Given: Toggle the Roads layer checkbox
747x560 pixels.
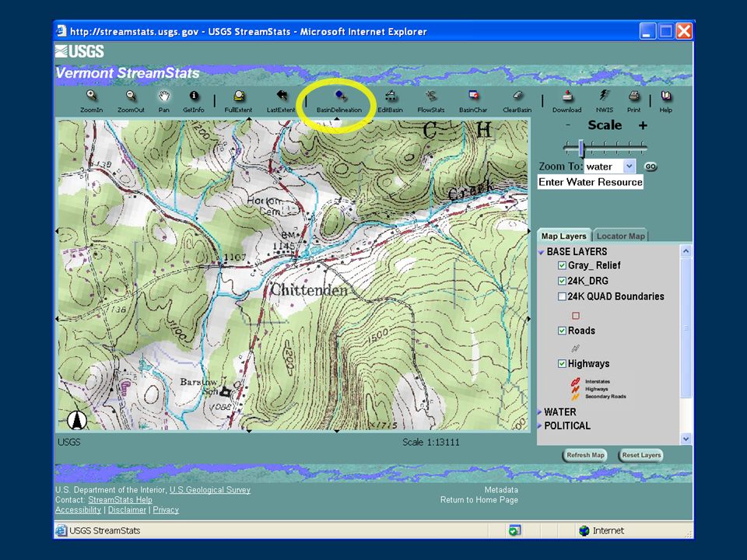Looking at the screenshot, I should tap(562, 331).
